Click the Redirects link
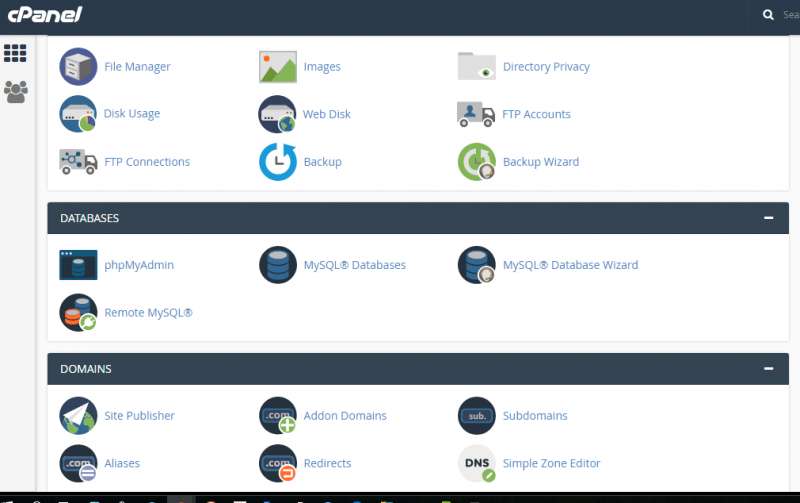This screenshot has height=503, width=800. coord(327,464)
